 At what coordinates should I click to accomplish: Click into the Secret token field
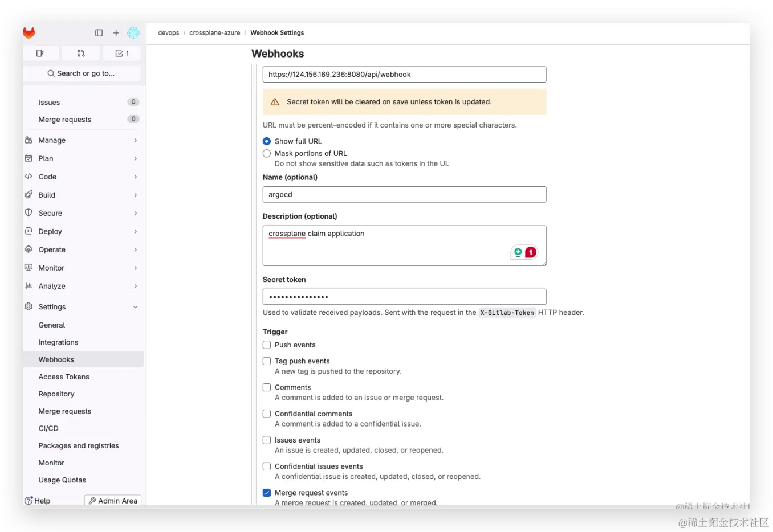coord(404,297)
